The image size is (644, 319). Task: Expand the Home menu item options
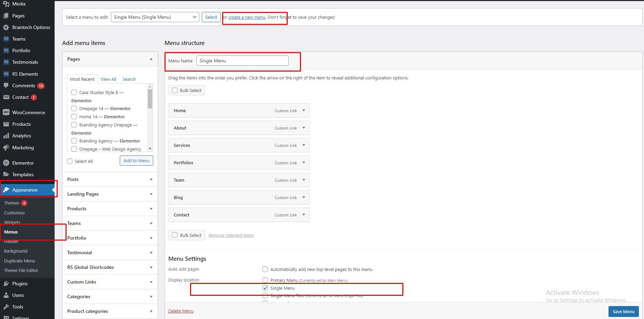click(304, 110)
